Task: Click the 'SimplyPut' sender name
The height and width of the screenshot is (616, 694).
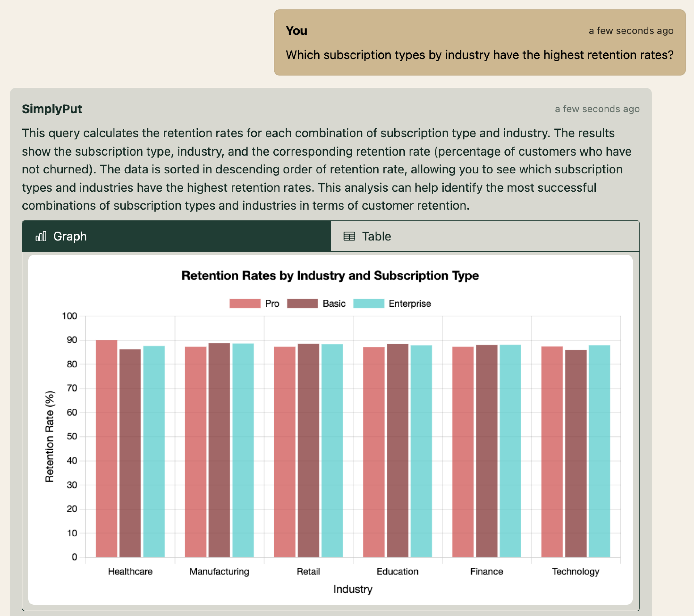Action: pyautogui.click(x=52, y=109)
